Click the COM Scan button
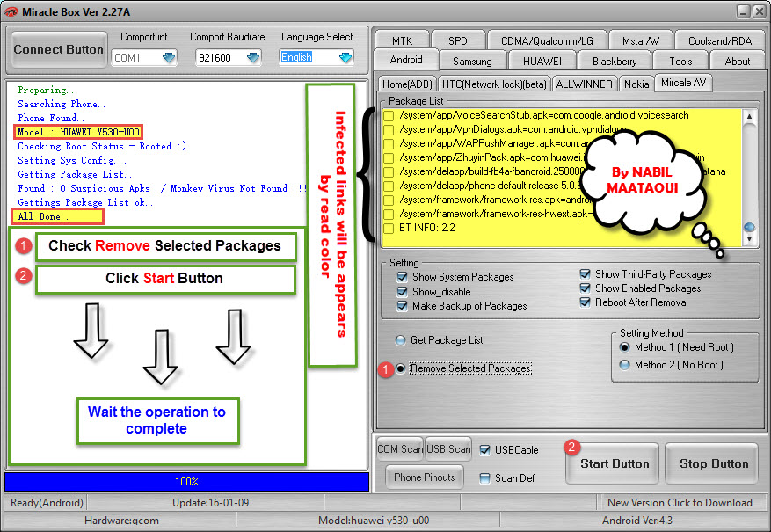 pos(400,449)
